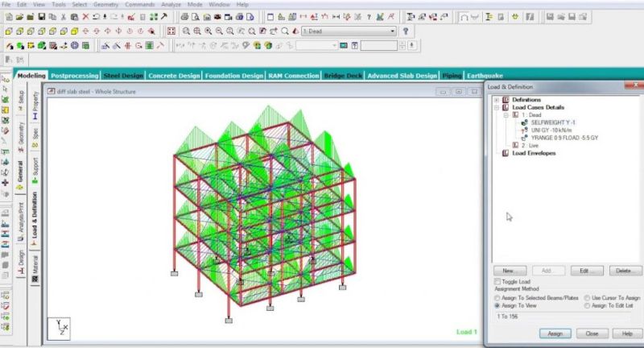
Task: Open the Support page in the sidebar
Action: pyautogui.click(x=35, y=167)
